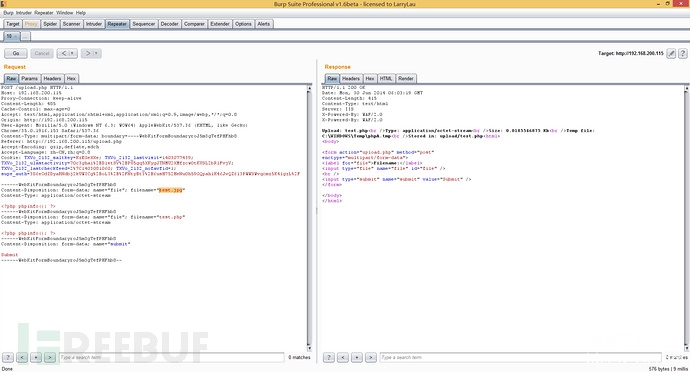This screenshot has height=372, width=690.
Task: Switch to the Alerts tab
Action: pyautogui.click(x=264, y=24)
